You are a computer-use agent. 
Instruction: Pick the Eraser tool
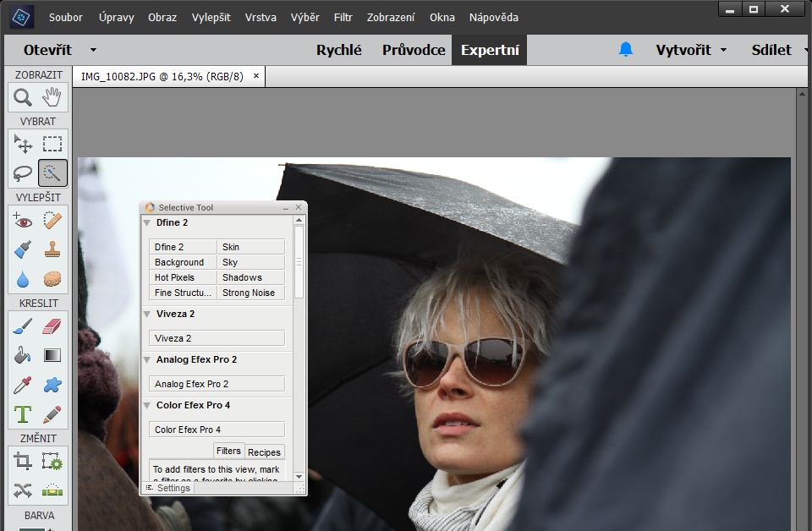[x=52, y=326]
